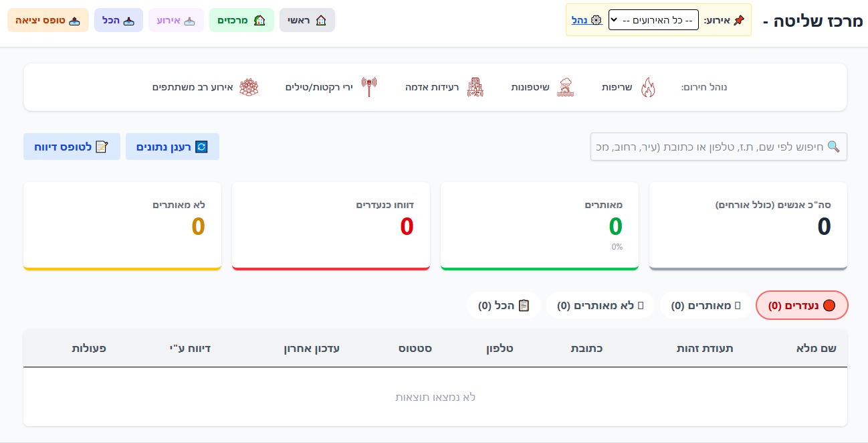Click the gear icon next to נהל
Viewport: 868px width, 443px height.
[596, 20]
